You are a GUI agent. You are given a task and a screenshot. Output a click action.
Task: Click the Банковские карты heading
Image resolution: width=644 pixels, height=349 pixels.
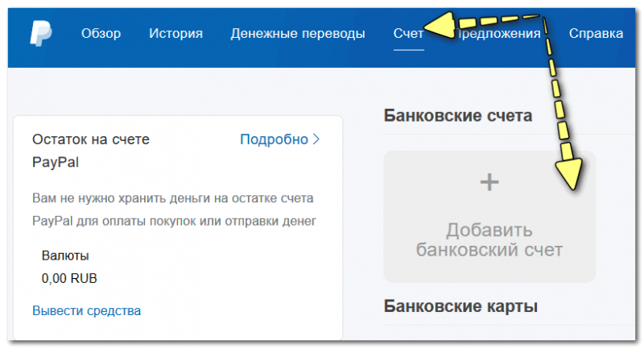460,306
